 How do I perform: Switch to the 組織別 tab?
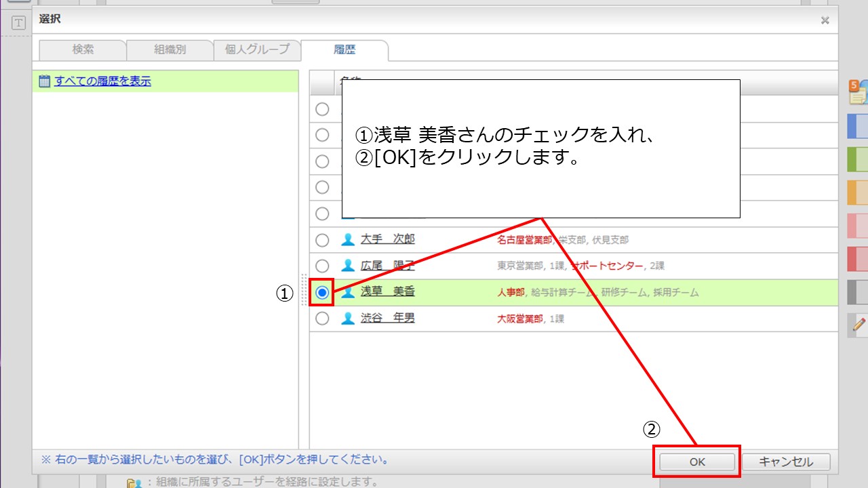(170, 49)
